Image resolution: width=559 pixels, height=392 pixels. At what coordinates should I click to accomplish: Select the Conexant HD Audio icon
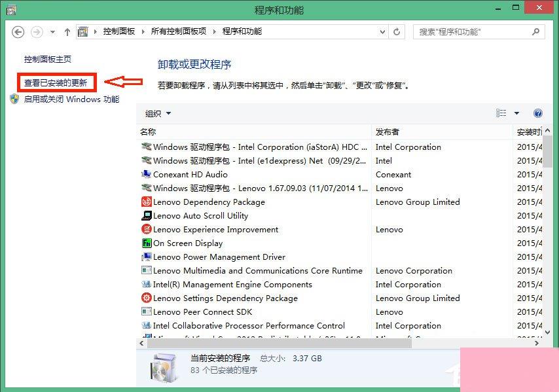[x=146, y=174]
